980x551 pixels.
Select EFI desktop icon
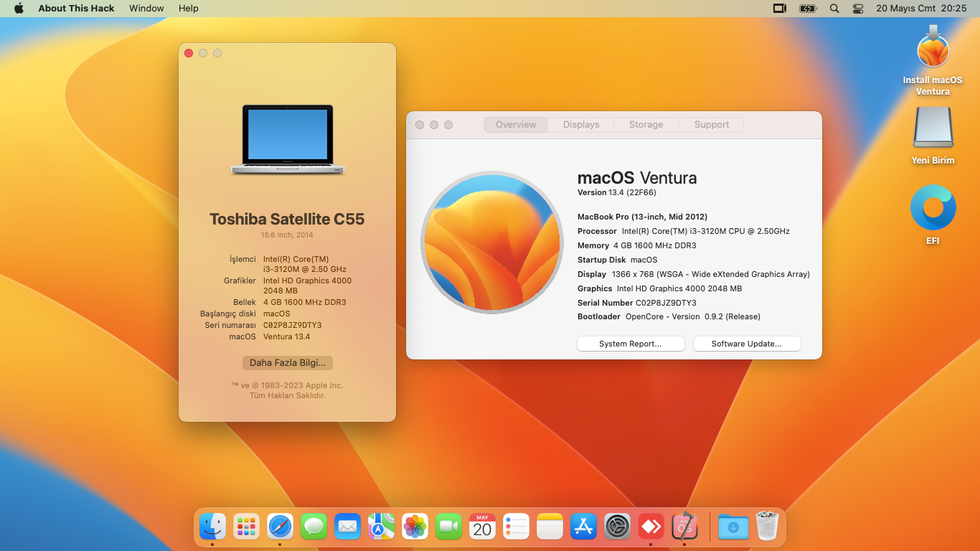tap(933, 215)
